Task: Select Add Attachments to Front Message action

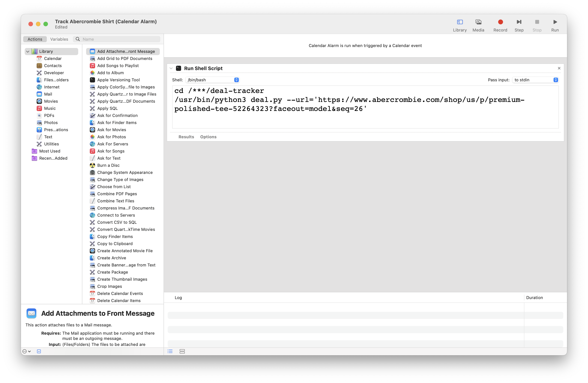Action: click(123, 52)
